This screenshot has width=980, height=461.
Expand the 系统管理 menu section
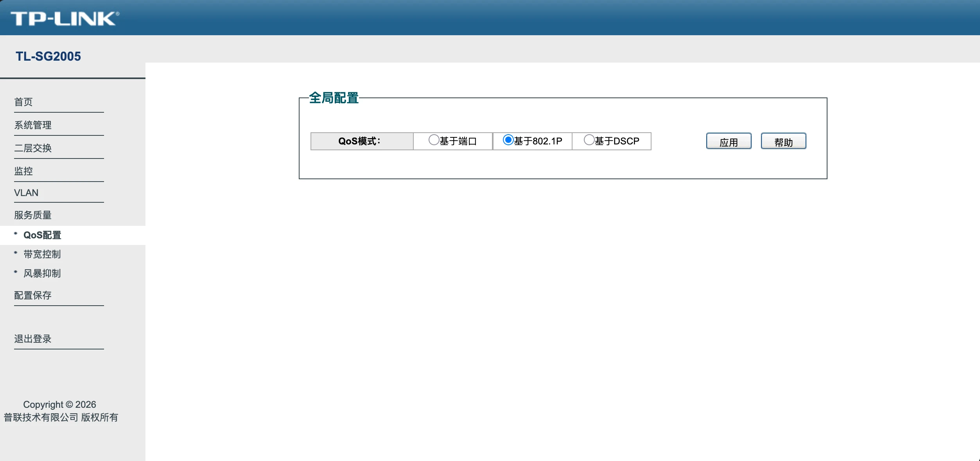click(33, 125)
